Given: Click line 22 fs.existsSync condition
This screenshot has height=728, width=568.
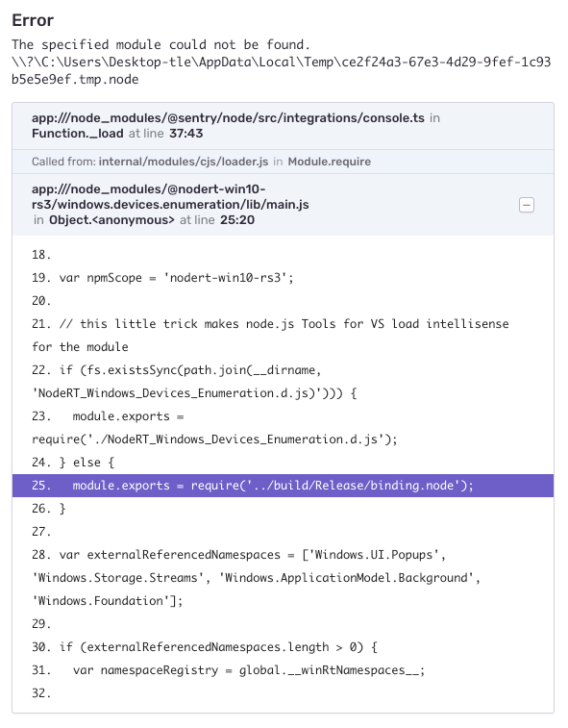Looking at the screenshot, I should 194,382.
